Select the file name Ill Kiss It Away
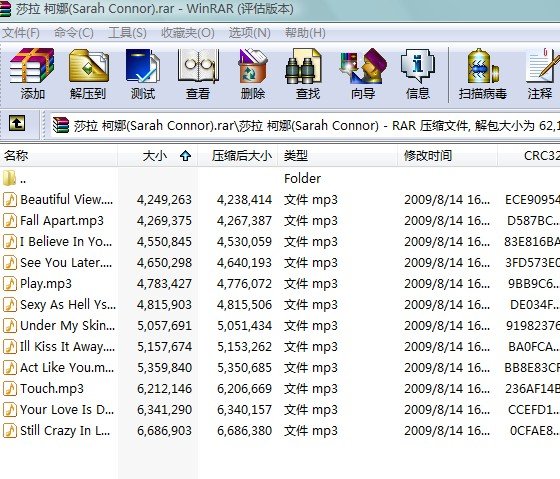 coord(67,346)
